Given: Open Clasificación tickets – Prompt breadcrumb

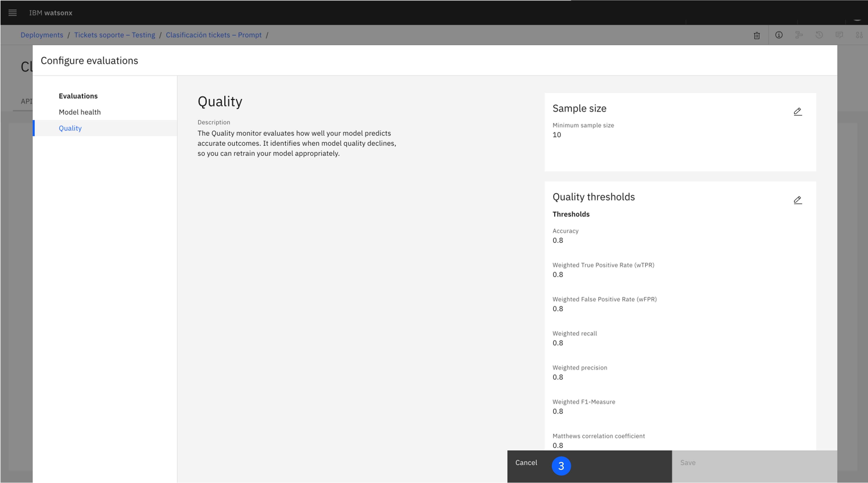Looking at the screenshot, I should [x=214, y=35].
